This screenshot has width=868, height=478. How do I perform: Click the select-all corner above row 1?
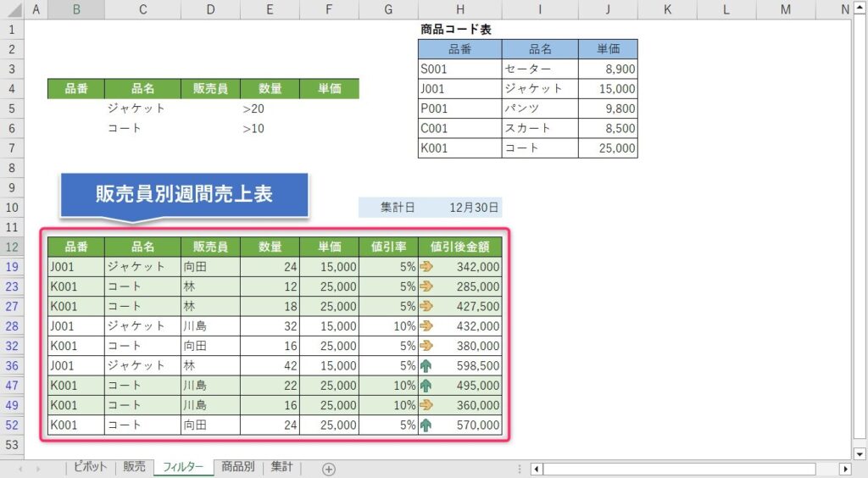coord(12,9)
